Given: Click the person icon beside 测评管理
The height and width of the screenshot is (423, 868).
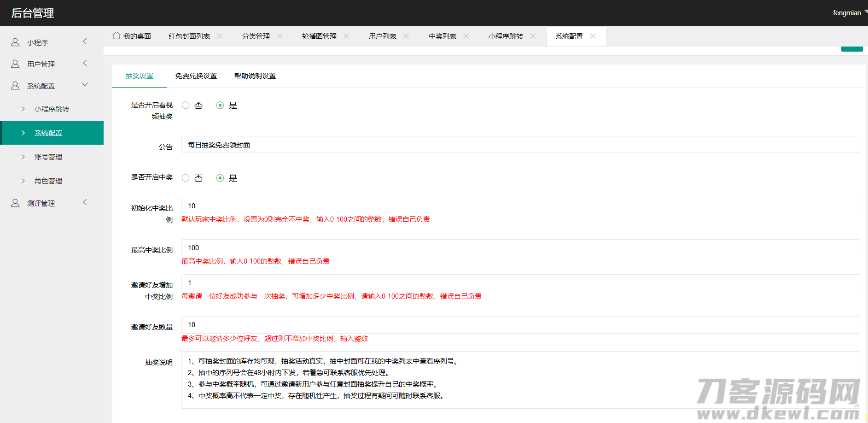Looking at the screenshot, I should pos(15,203).
